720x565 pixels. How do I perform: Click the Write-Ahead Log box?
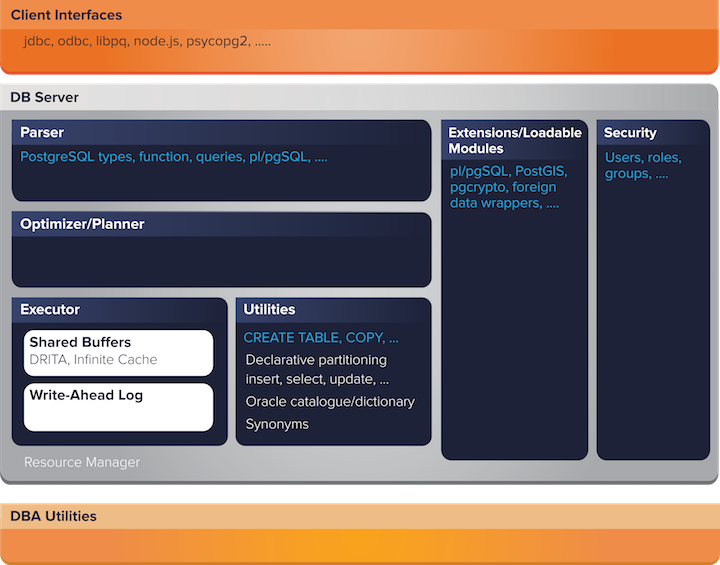(x=118, y=406)
